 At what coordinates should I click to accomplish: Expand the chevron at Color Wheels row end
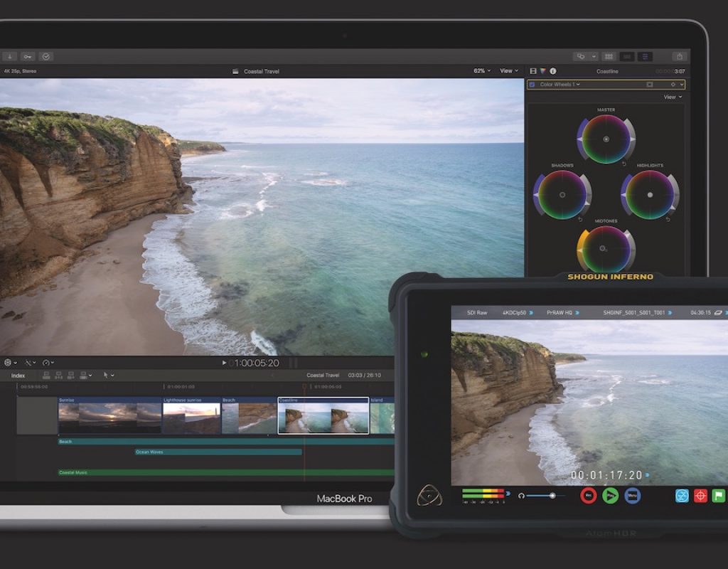(682, 85)
